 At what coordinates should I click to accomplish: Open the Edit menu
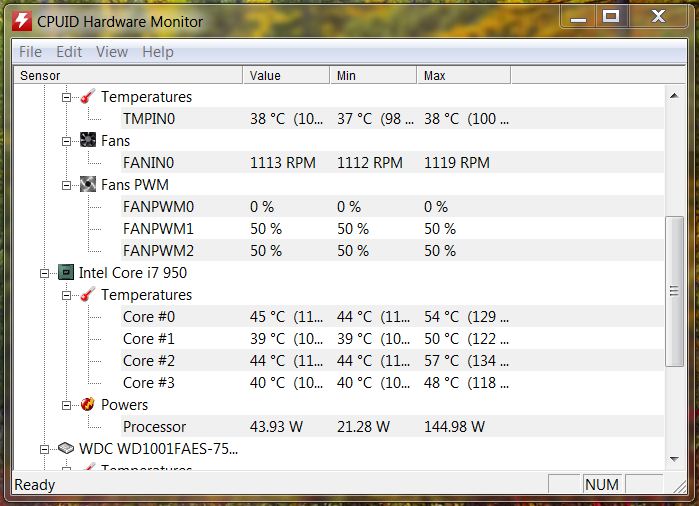coord(69,52)
